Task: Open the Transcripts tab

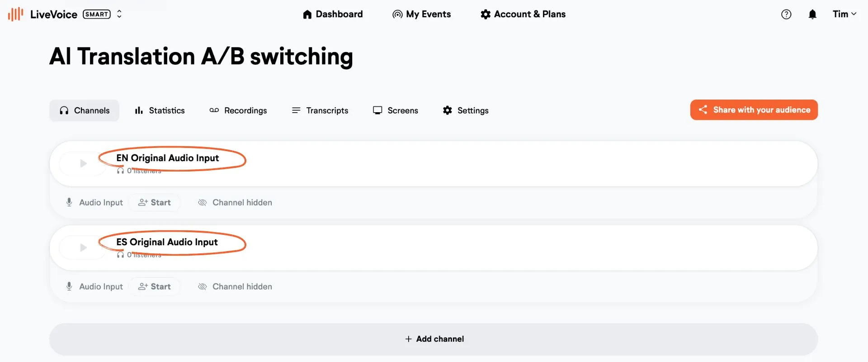Action: [x=320, y=110]
